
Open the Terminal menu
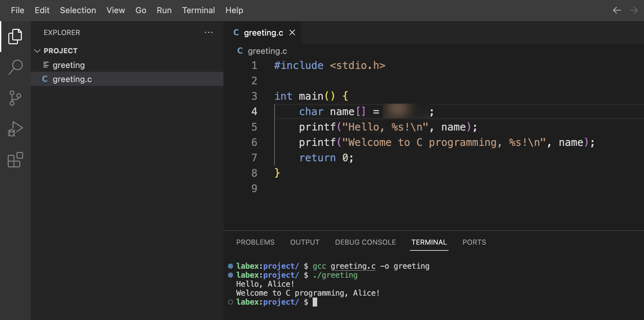(x=198, y=10)
